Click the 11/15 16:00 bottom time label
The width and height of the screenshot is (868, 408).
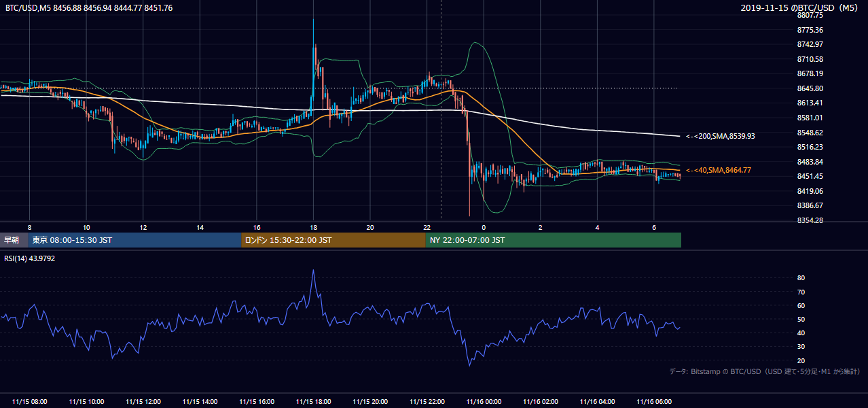click(257, 402)
